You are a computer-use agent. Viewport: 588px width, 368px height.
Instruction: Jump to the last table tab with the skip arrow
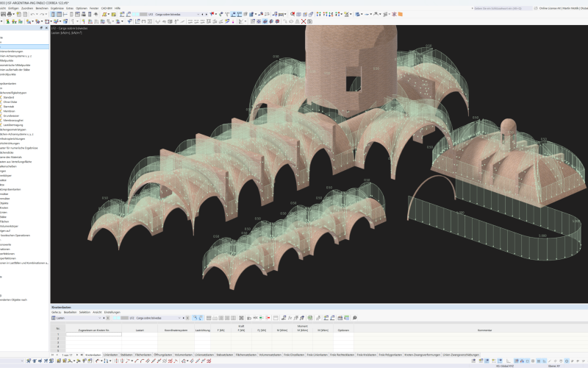(82, 355)
